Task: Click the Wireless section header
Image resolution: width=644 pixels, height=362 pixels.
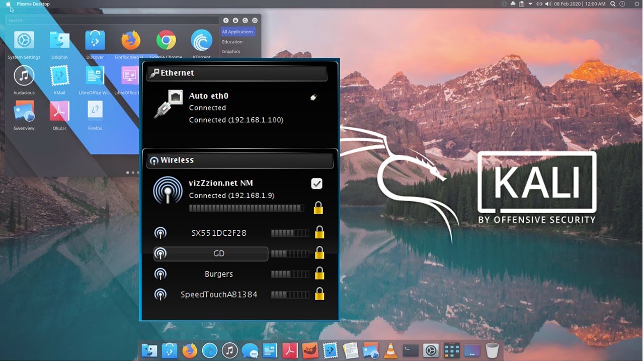Action: click(240, 160)
